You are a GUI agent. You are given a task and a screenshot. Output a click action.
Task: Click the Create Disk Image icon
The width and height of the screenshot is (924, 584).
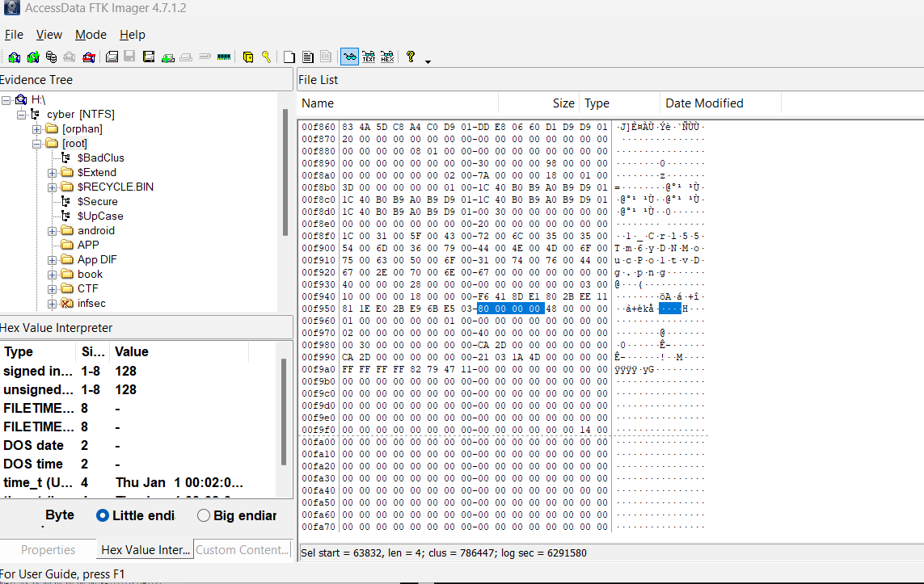(x=112, y=57)
